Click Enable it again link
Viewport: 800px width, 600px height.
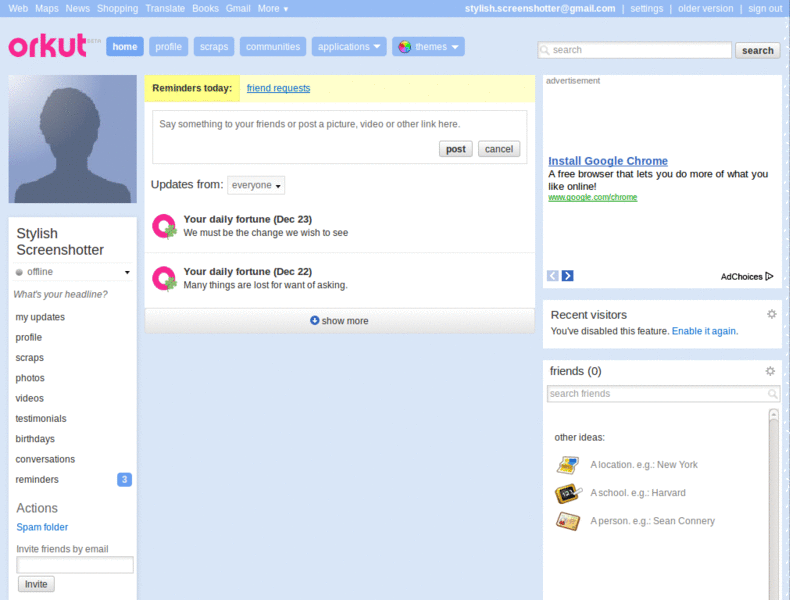point(704,331)
